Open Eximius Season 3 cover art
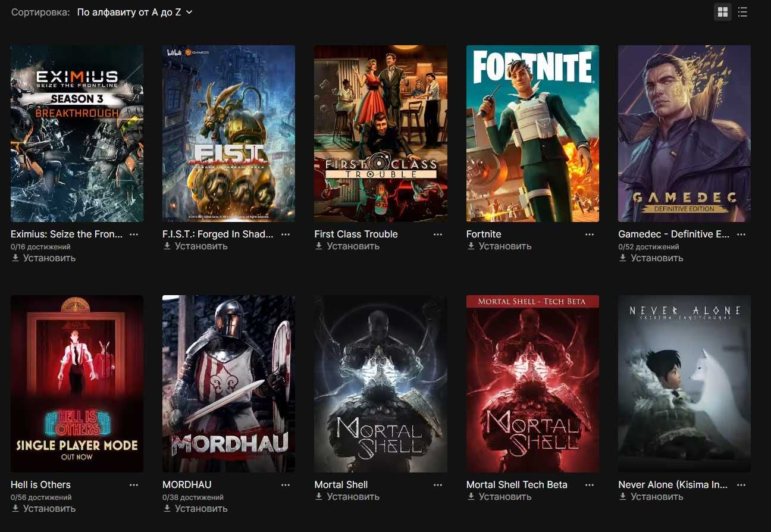Viewport: 771px width, 532px height. coord(77,133)
